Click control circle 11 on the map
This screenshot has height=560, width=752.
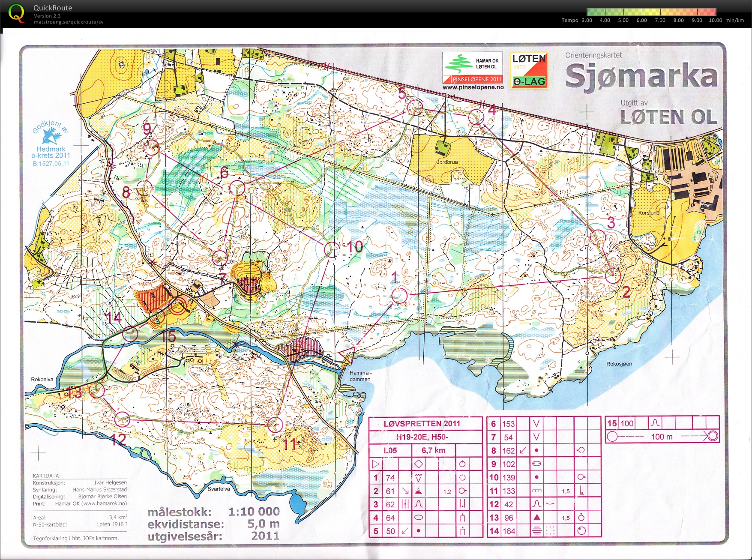click(x=275, y=425)
